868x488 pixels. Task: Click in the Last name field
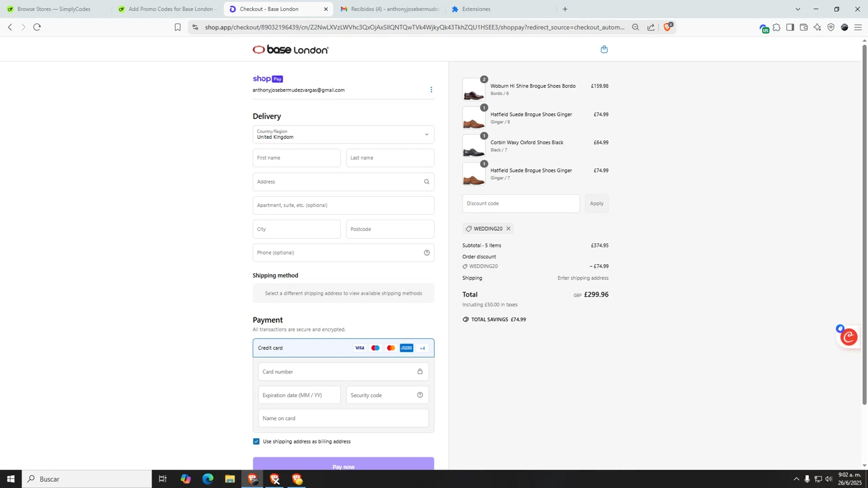tap(390, 158)
